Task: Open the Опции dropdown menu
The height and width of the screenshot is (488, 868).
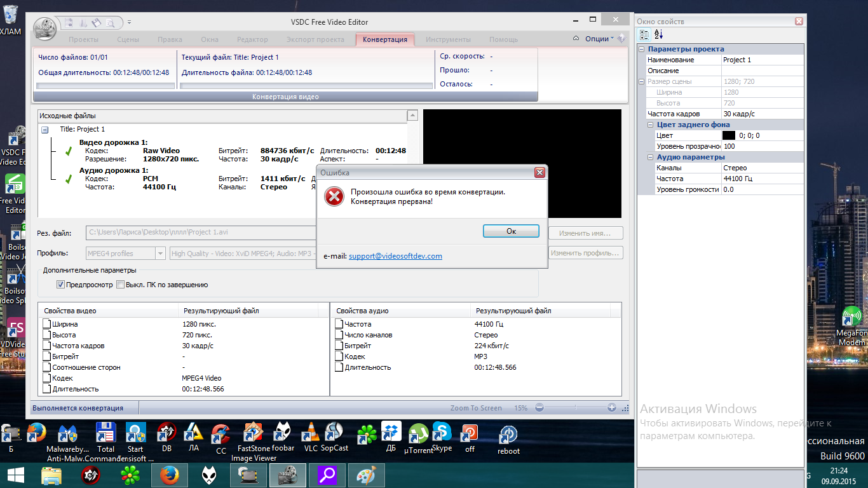Action: pyautogui.click(x=599, y=39)
